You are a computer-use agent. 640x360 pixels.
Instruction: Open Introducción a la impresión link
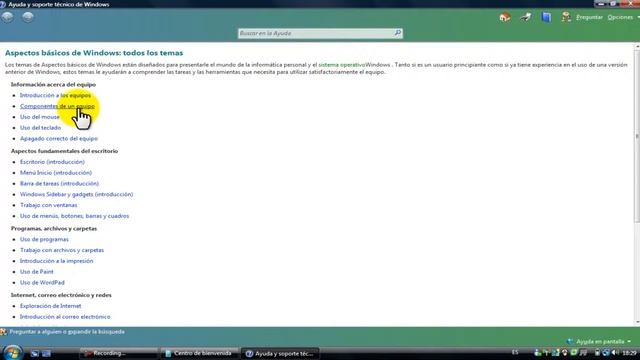(x=56, y=261)
